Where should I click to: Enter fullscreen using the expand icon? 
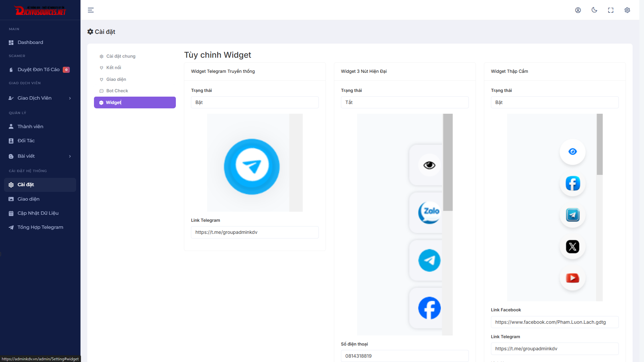(x=611, y=10)
